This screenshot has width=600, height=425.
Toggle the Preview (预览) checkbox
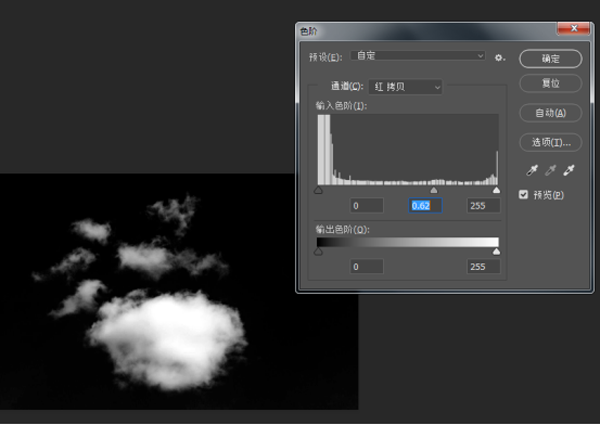tap(523, 195)
